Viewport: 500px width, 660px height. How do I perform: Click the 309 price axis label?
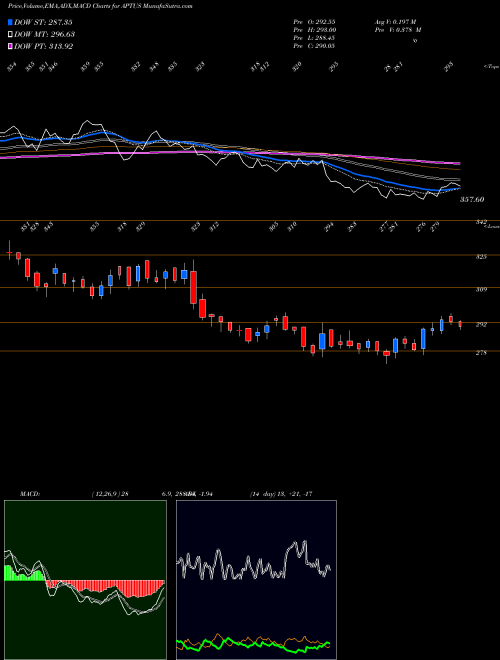pyautogui.click(x=481, y=289)
